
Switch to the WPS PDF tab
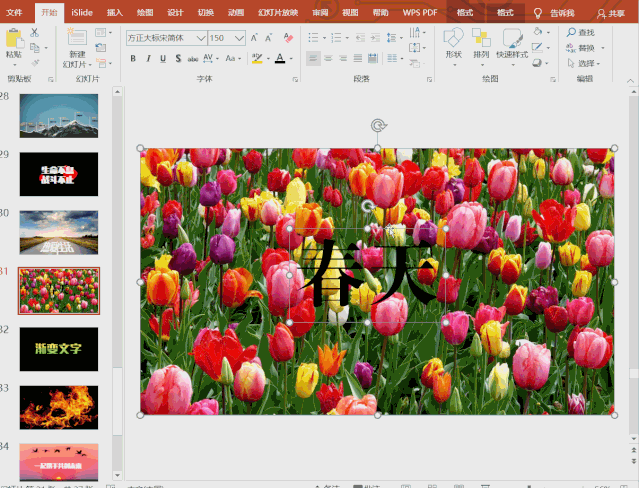click(x=420, y=13)
